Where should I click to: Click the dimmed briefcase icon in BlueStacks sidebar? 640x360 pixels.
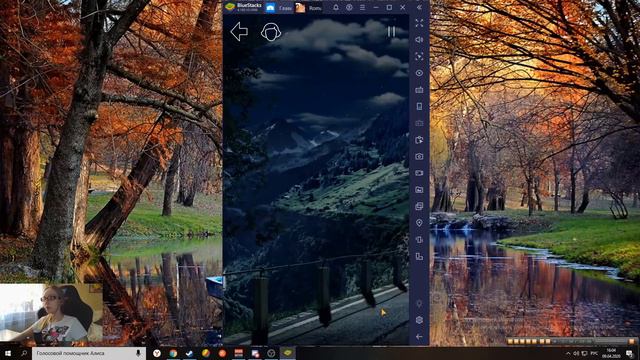click(x=419, y=123)
